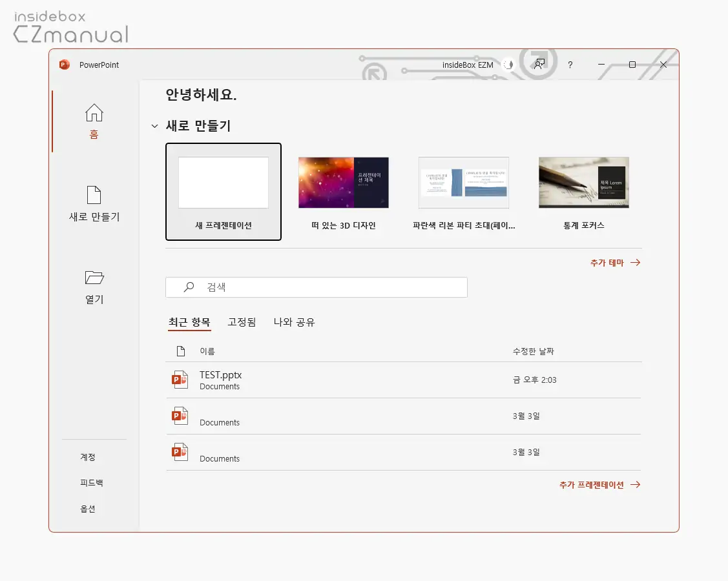Open 옵션 options
The height and width of the screenshot is (581, 728).
(88, 509)
